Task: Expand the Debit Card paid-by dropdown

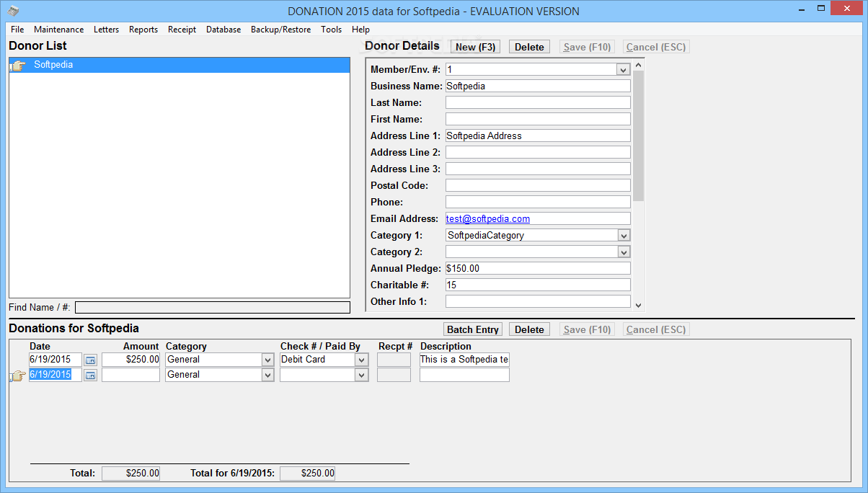Action: coord(361,360)
